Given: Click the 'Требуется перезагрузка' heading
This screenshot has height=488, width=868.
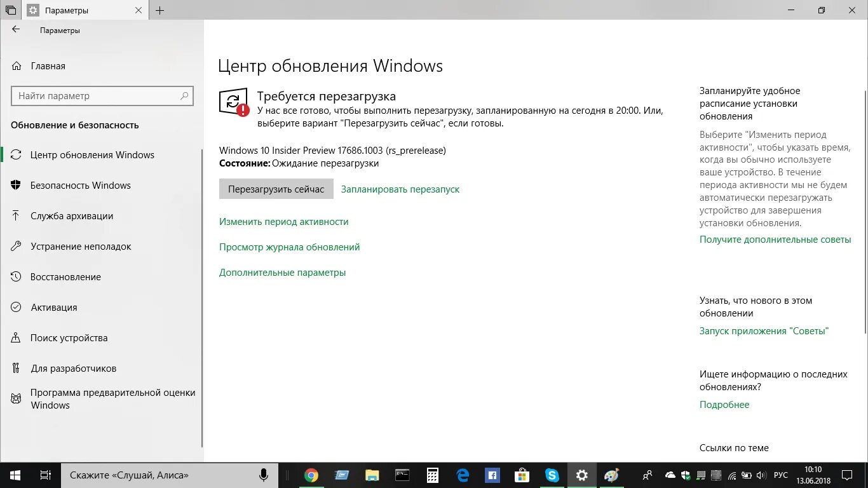Looking at the screenshot, I should coord(327,96).
